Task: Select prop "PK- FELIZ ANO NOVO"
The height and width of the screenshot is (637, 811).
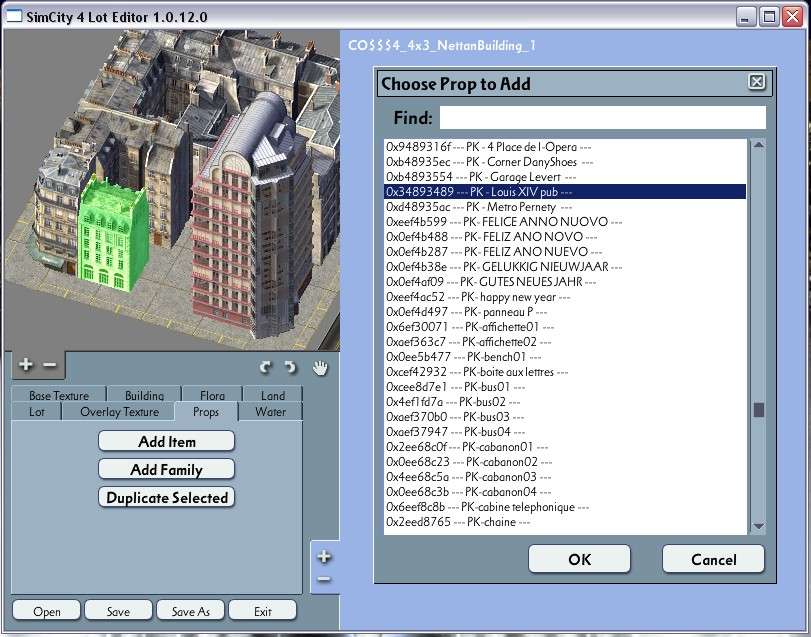Action: [x=565, y=237]
